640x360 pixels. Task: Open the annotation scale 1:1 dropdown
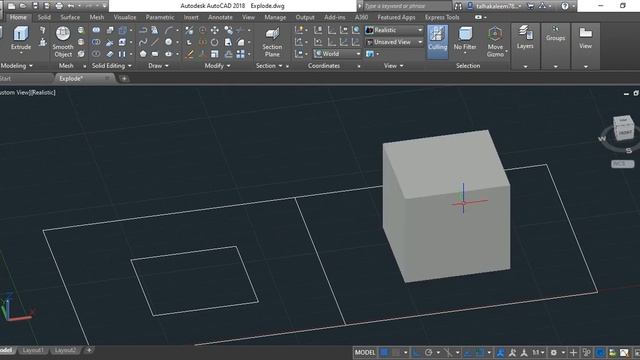pos(538,352)
